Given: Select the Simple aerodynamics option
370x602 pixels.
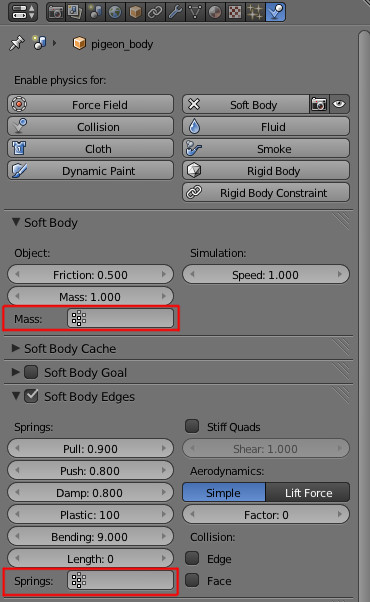Looking at the screenshot, I should tap(224, 493).
